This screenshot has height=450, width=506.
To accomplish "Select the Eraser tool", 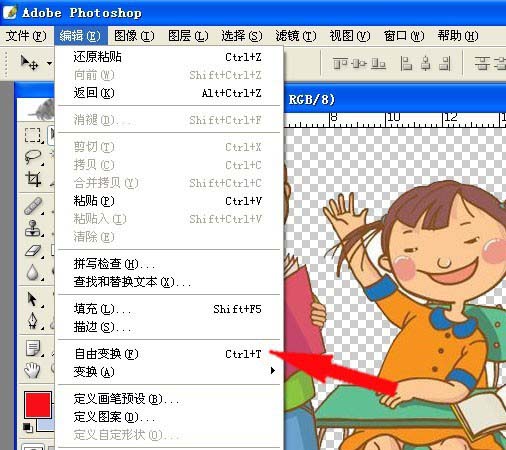I will 32,251.
